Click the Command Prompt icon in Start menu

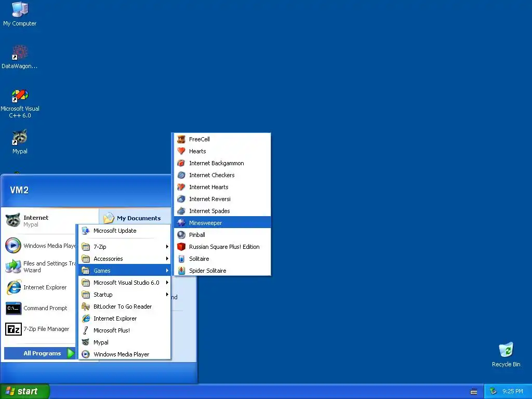point(14,308)
